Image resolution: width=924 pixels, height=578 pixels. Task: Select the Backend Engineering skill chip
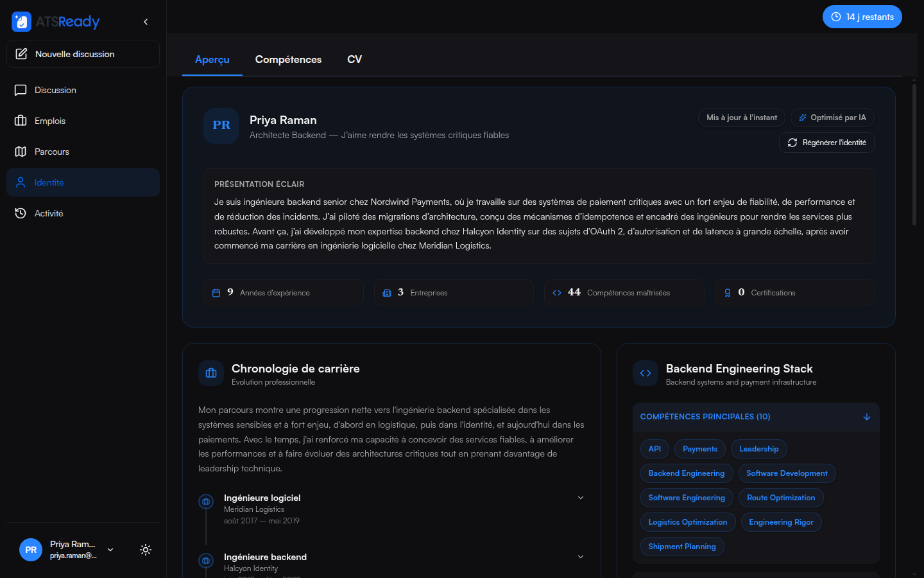pos(687,473)
